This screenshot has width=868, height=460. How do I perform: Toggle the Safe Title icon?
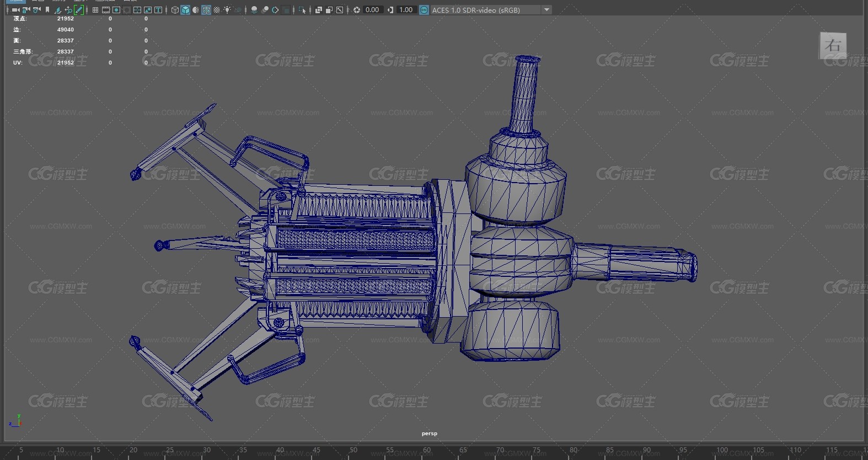(x=158, y=10)
